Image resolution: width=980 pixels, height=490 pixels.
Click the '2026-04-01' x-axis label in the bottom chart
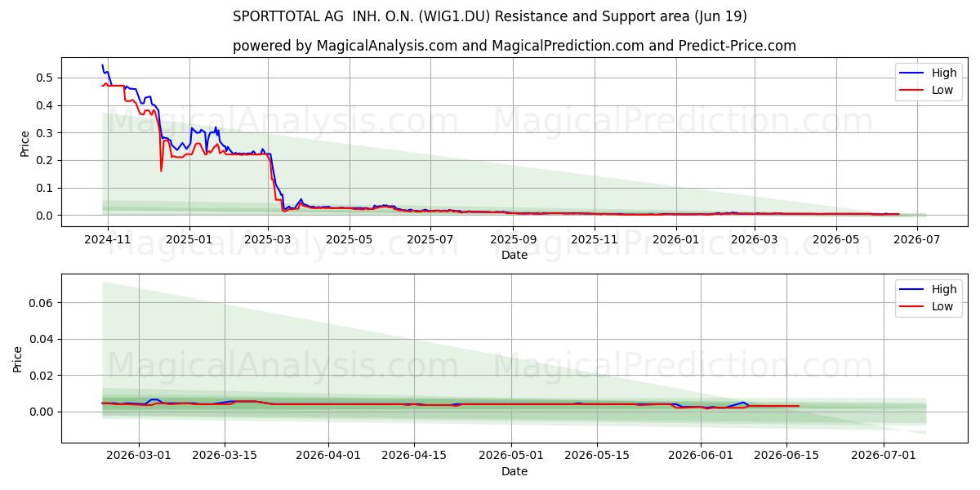(x=328, y=456)
